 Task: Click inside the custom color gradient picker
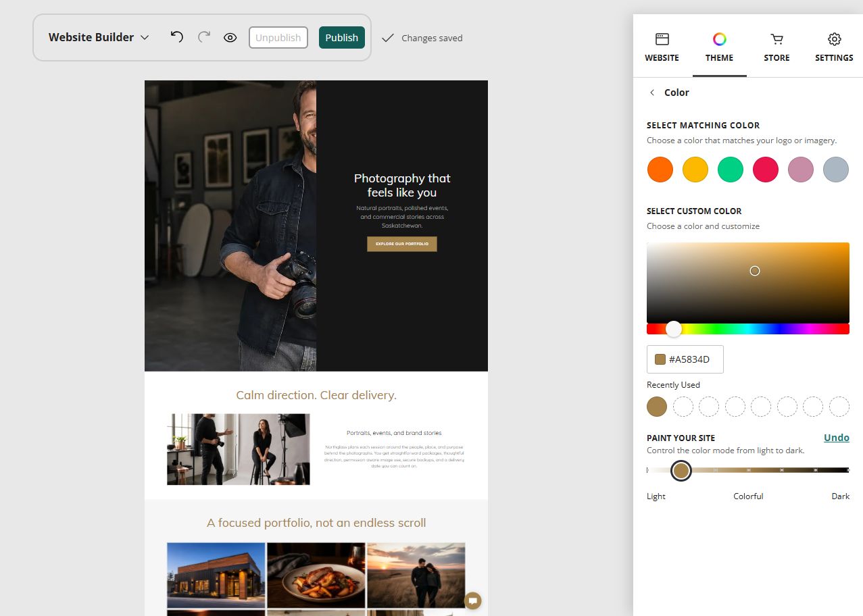tap(748, 282)
